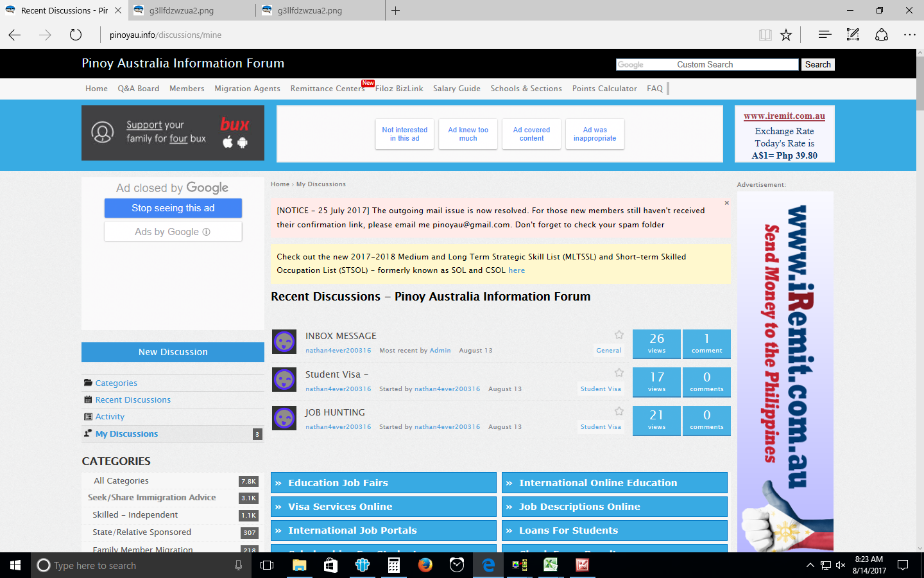Screen dimensions: 924x578
Task: Open the Edge More actions ellipsis menu
Action: pyautogui.click(x=909, y=35)
